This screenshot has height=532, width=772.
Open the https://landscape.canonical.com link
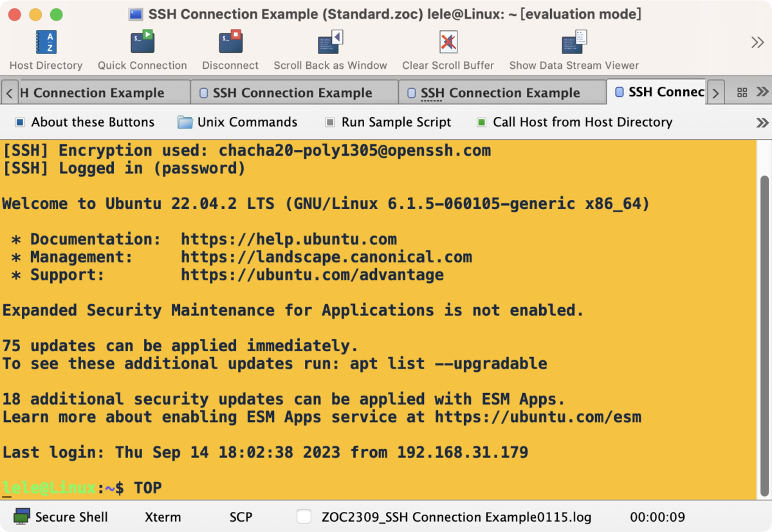coord(326,257)
